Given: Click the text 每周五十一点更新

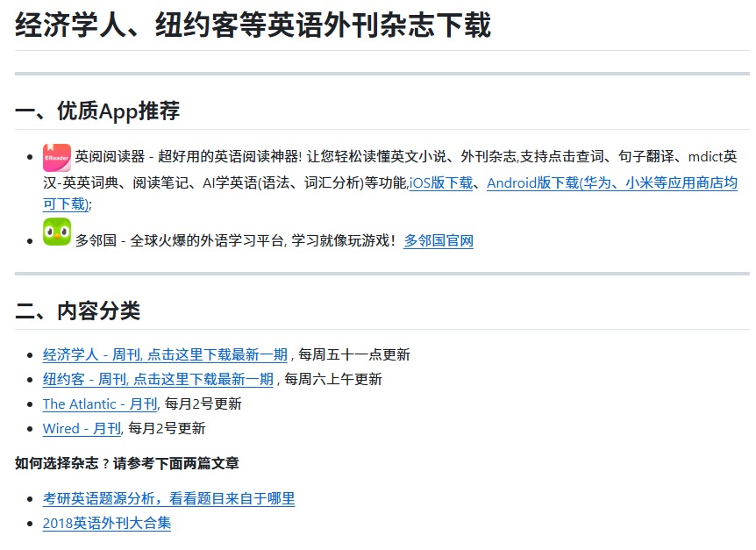Looking at the screenshot, I should click(354, 354).
